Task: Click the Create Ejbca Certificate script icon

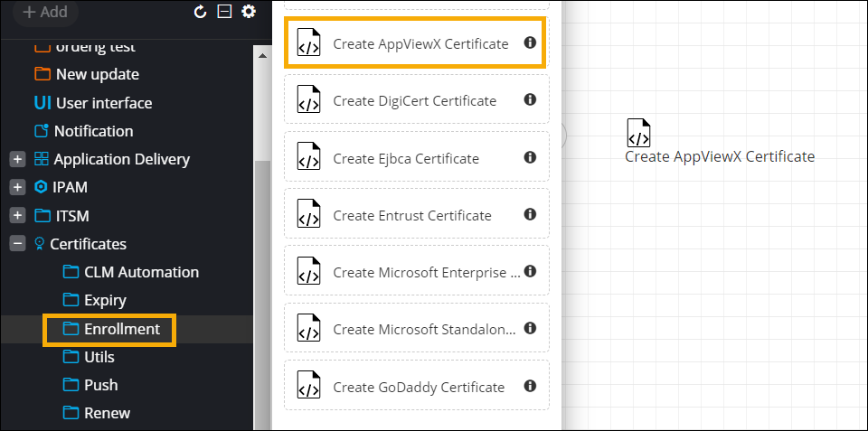Action: (308, 157)
